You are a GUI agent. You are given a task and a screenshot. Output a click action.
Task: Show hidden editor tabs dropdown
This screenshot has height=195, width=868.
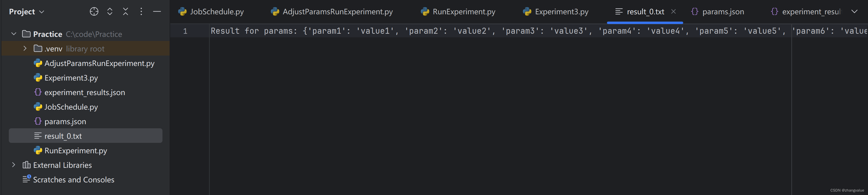(854, 11)
